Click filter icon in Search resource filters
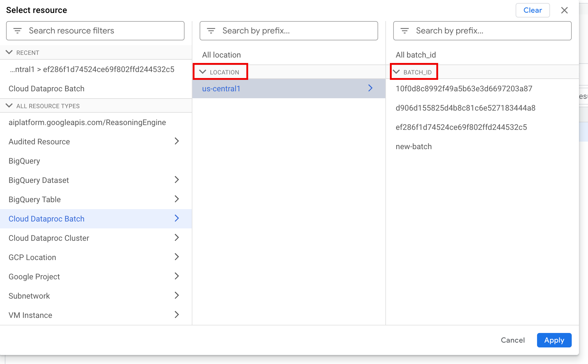The height and width of the screenshot is (364, 588). point(17,31)
